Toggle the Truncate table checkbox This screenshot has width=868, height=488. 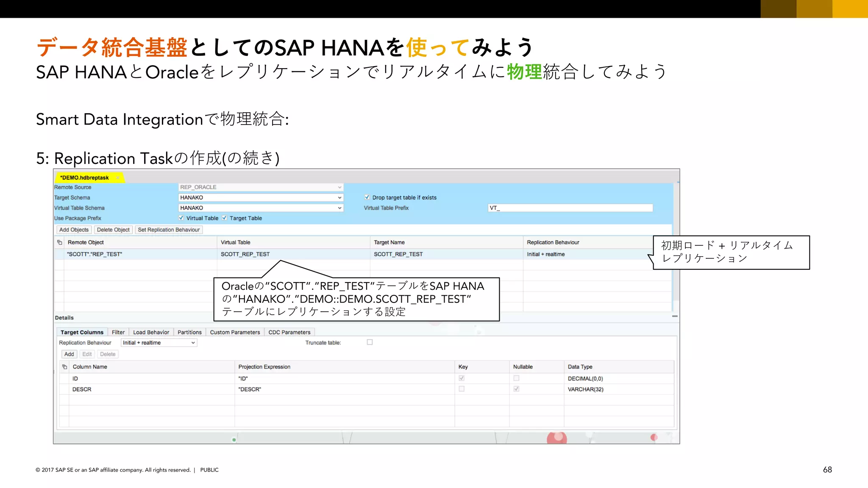[370, 342]
